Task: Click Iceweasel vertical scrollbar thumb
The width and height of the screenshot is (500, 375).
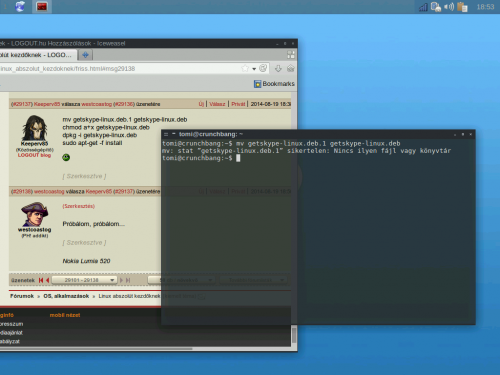Action: tap(294, 336)
